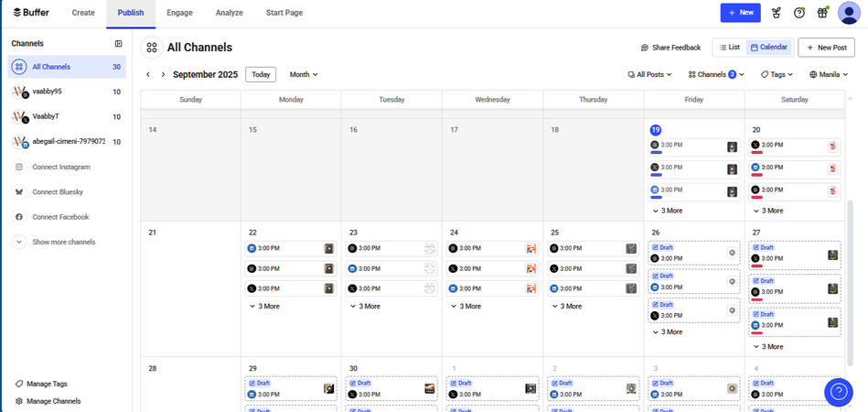This screenshot has width=868, height=412.
Task: Go to the previous month arrow
Action: click(148, 74)
